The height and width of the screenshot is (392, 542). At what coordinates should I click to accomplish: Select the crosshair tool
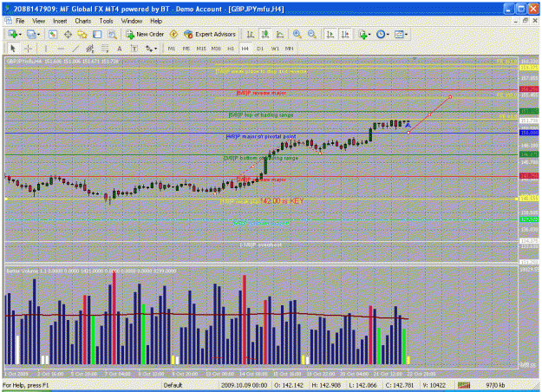click(x=28, y=49)
